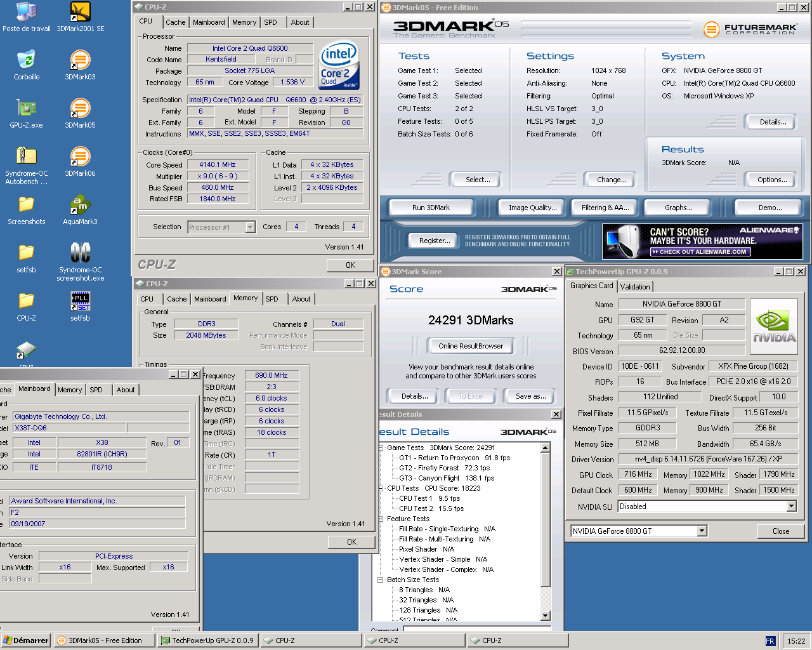The height and width of the screenshot is (650, 812).
Task: Open the Démarrer start button
Action: click(x=26, y=640)
